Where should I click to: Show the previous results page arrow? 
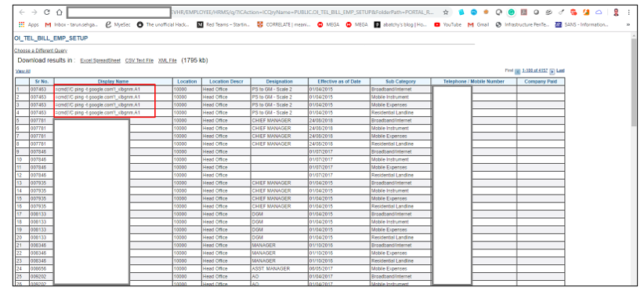[518, 71]
